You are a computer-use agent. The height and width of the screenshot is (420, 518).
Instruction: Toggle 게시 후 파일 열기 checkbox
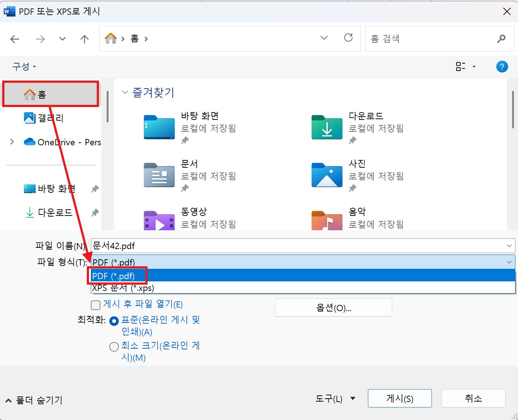pos(96,305)
